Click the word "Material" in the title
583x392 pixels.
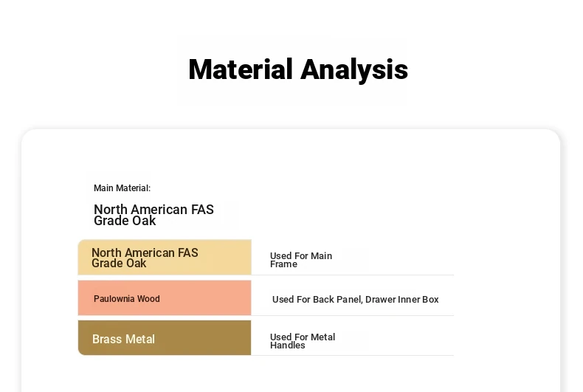tap(241, 69)
